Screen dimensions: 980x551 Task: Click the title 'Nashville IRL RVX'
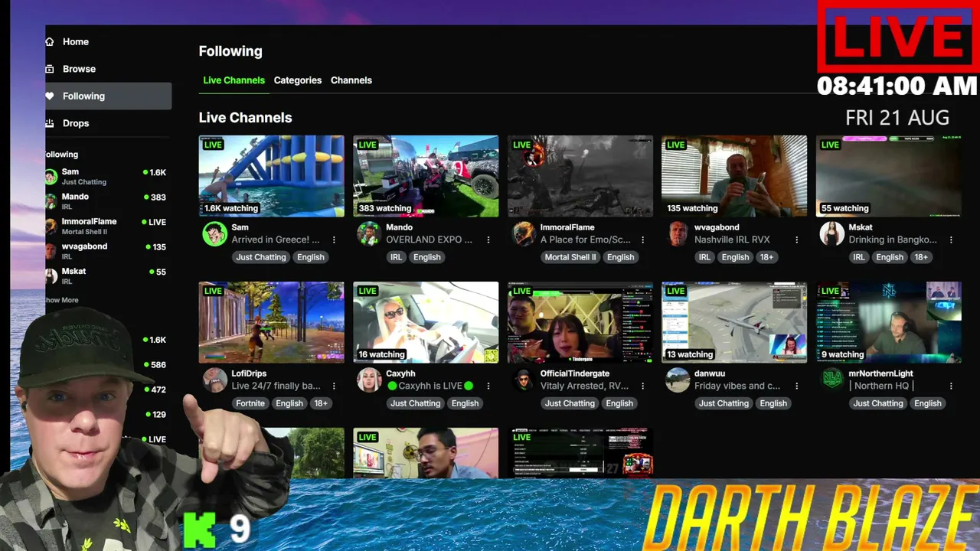tap(732, 240)
